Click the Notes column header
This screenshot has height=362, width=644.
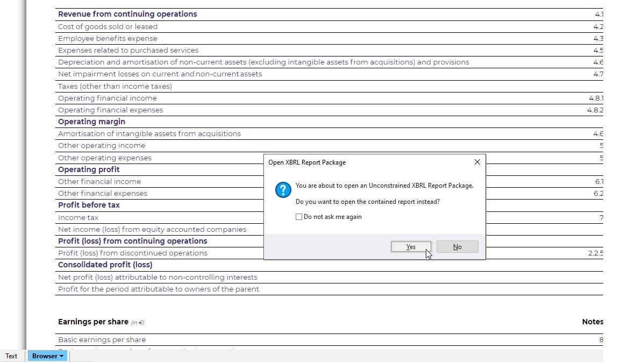[x=592, y=322]
